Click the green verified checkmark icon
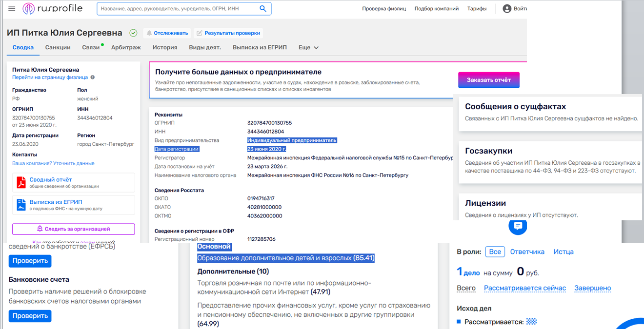Viewport: 644px width, 329px height. pos(133,33)
